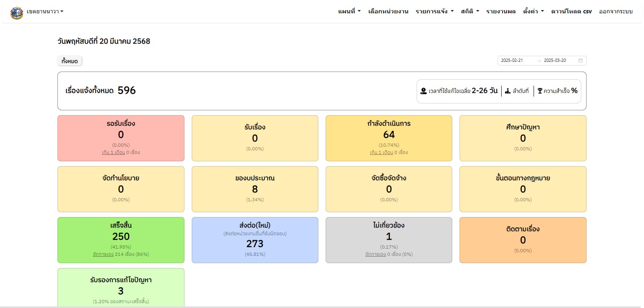Click เกิน 1 เดือน link in รอรับเรื่อง
The width and height of the screenshot is (644, 308).
coord(113,153)
